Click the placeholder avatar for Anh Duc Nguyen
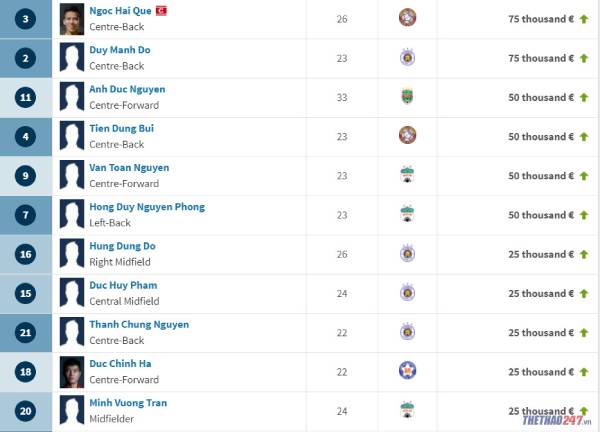600x432 pixels. (72, 97)
